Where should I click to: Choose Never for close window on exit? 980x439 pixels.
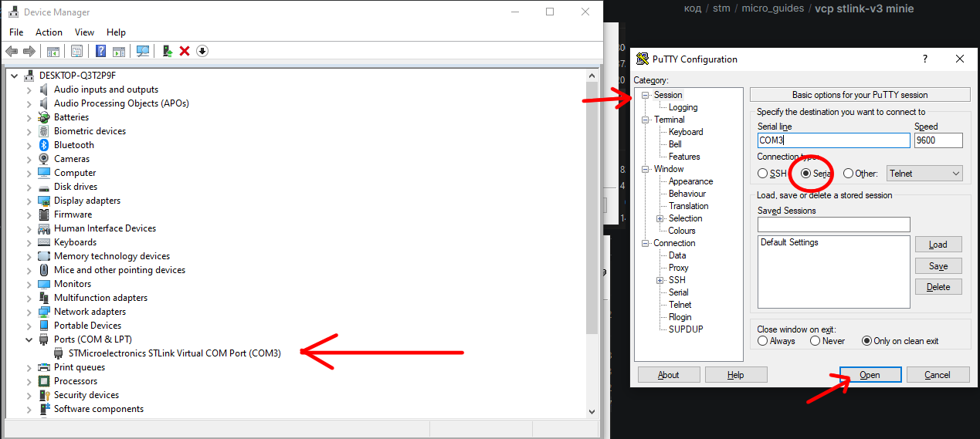[x=816, y=341]
